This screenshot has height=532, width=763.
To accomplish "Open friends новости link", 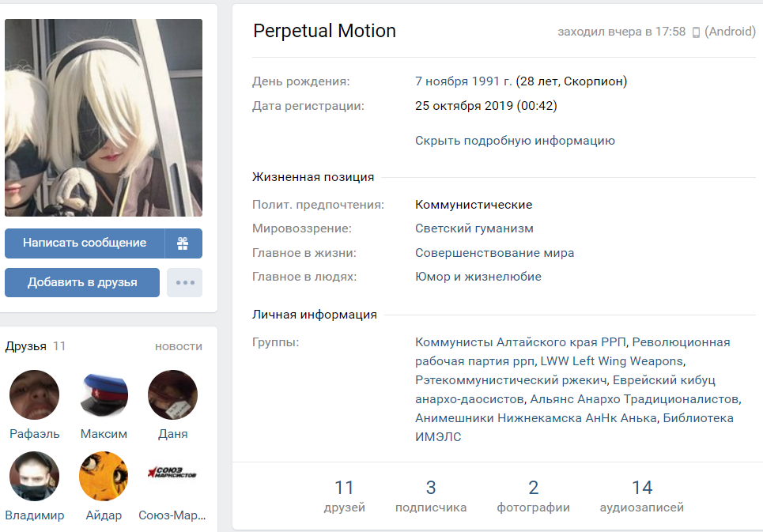I will 179,346.
